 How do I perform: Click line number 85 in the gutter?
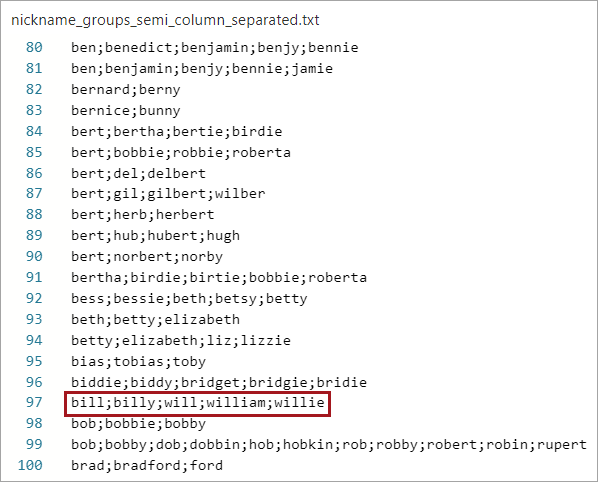pyautogui.click(x=34, y=152)
